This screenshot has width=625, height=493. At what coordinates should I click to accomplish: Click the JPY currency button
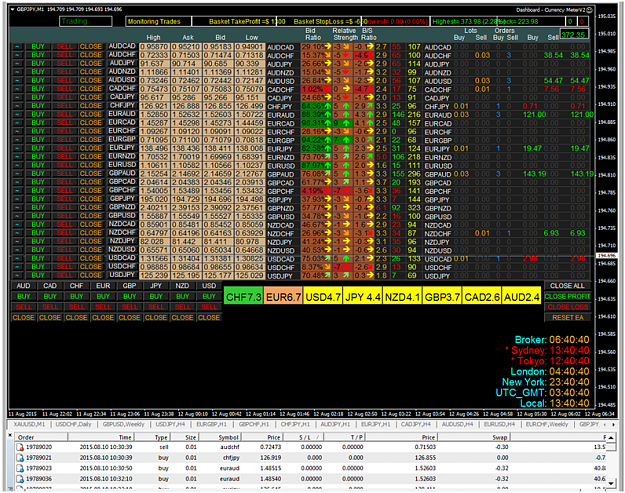pyautogui.click(x=156, y=286)
